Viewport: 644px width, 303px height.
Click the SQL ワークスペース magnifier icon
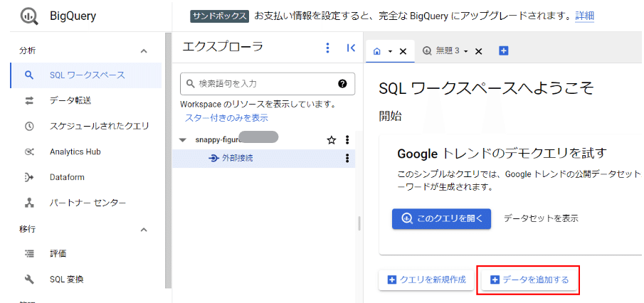28,75
